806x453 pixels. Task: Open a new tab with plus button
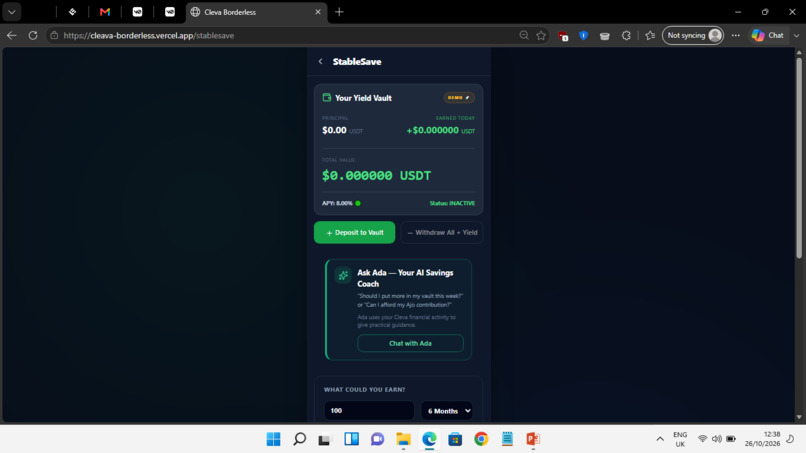(x=339, y=12)
